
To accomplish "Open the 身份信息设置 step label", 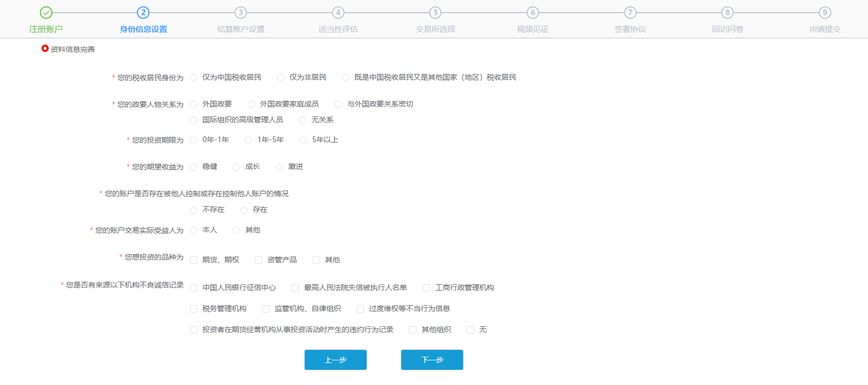I will (x=143, y=29).
